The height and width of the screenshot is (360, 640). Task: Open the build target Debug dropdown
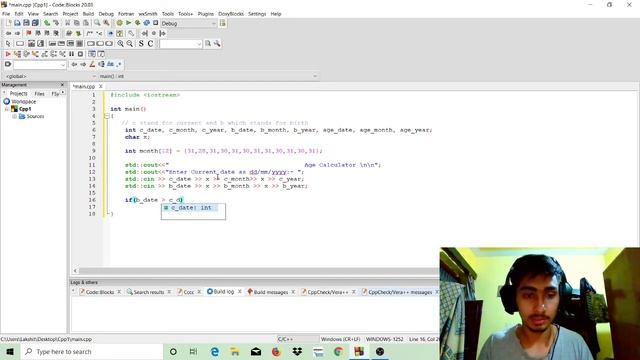tap(189, 24)
